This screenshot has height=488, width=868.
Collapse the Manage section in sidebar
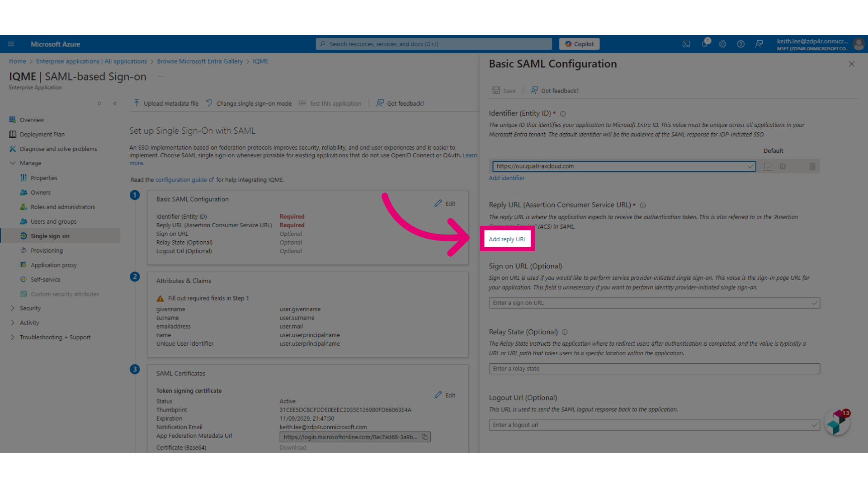(x=13, y=163)
